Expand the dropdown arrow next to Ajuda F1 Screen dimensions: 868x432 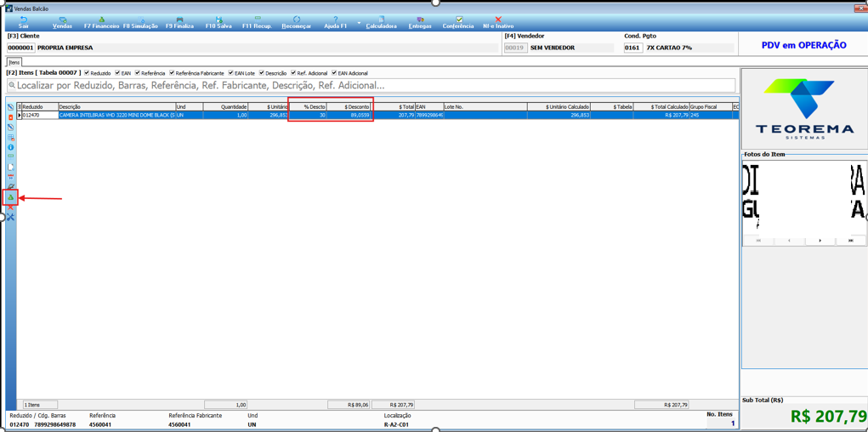pos(359,23)
